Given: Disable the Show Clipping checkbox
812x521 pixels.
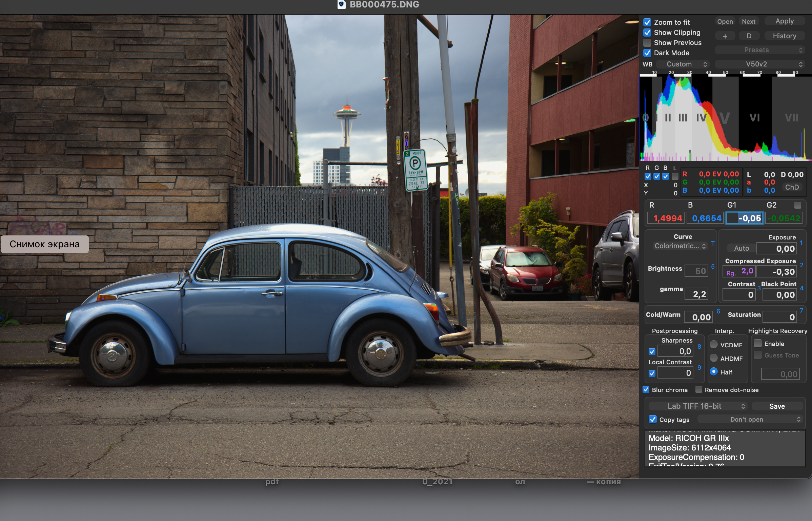Looking at the screenshot, I should tap(647, 33).
